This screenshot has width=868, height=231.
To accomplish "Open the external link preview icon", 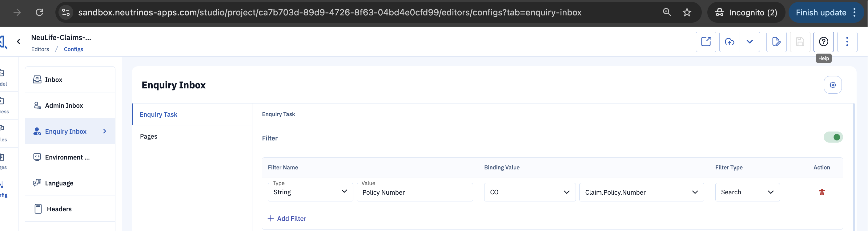I will point(706,42).
